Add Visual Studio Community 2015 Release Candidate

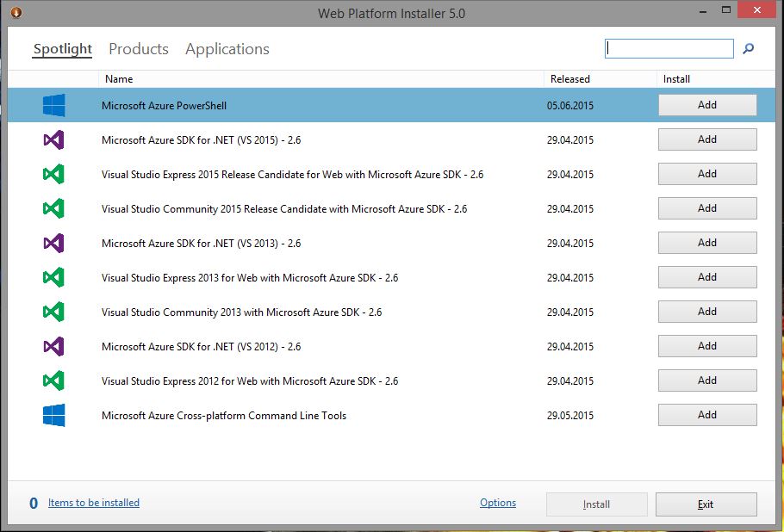coord(707,208)
